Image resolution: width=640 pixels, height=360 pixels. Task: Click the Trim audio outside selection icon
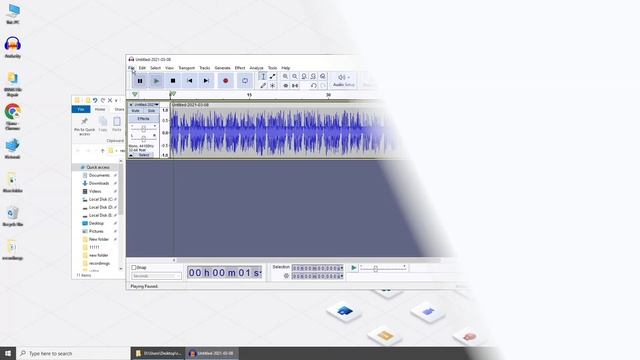point(285,85)
